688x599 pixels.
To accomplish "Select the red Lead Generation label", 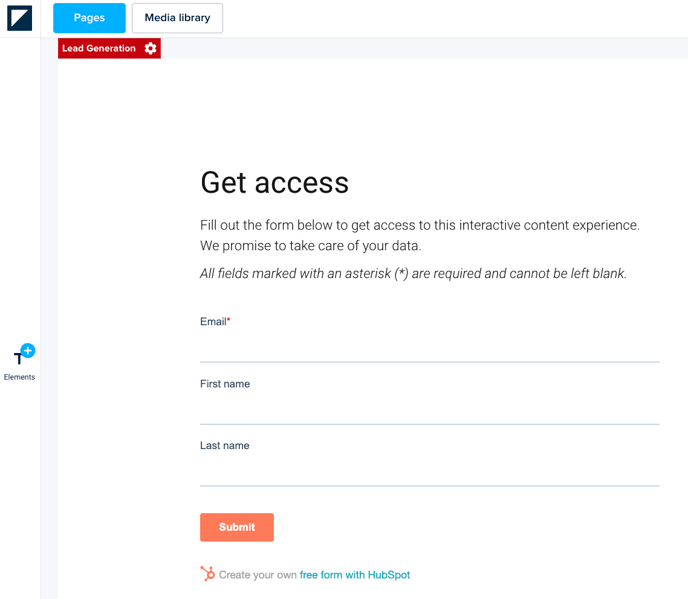I will click(x=99, y=48).
